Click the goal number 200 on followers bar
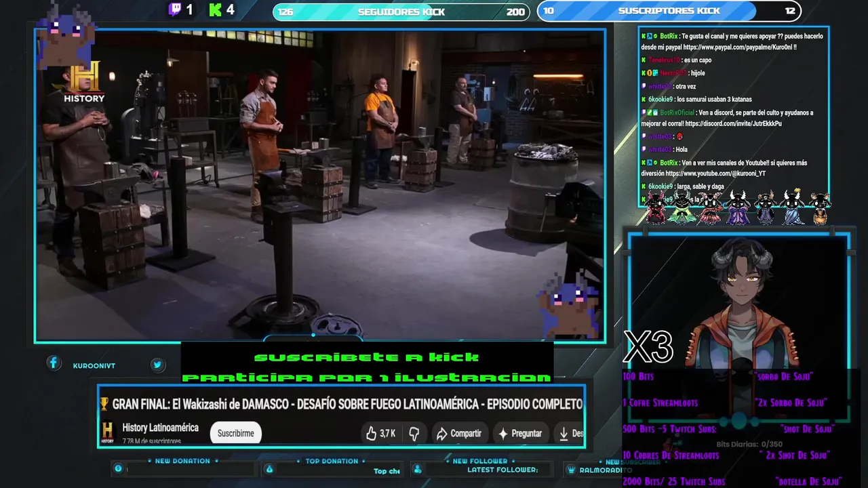This screenshot has width=868, height=488. click(515, 12)
